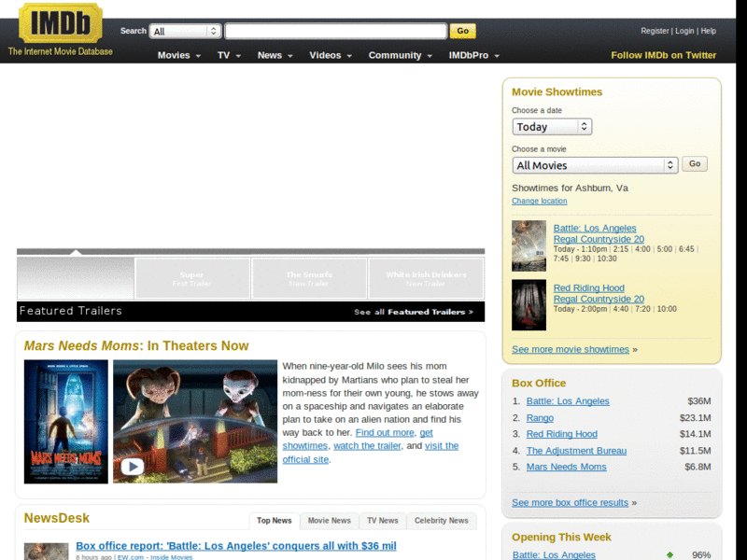Viewport: 747px width, 560px height.
Task: Switch to Movie News tab
Action: click(330, 521)
